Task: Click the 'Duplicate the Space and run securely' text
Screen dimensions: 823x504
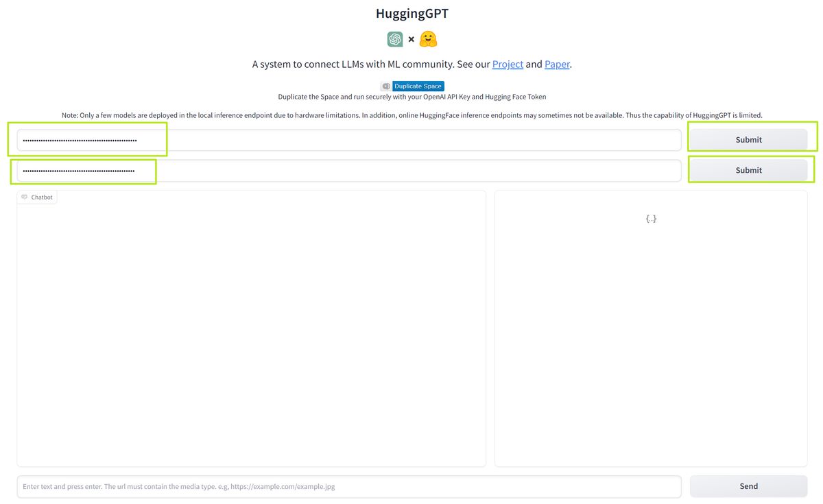Action: (x=412, y=97)
